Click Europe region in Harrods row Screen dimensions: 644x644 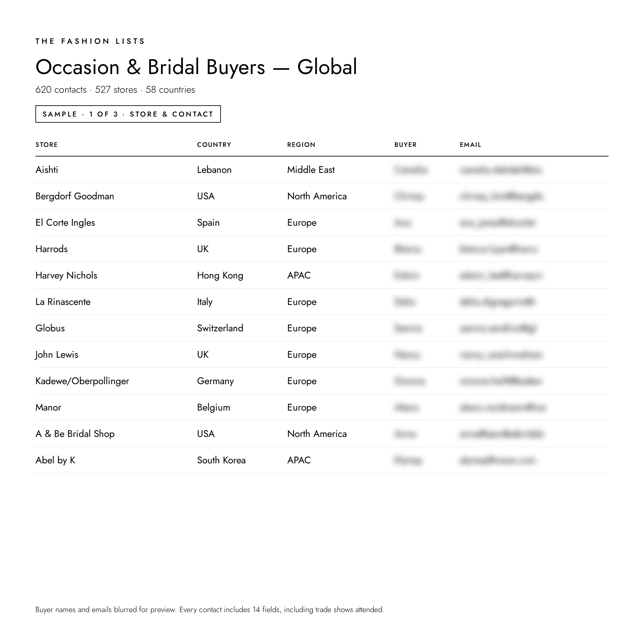[302, 249]
